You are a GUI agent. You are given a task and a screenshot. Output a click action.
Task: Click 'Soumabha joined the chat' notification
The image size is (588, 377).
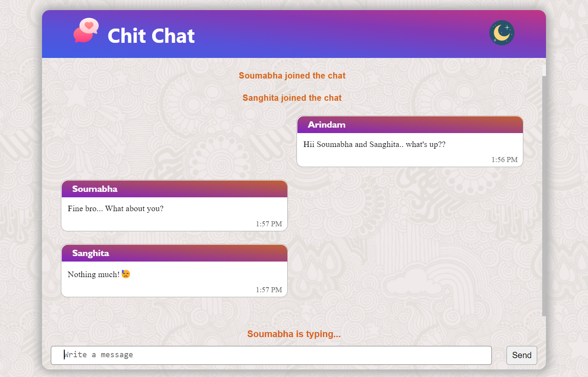point(292,76)
